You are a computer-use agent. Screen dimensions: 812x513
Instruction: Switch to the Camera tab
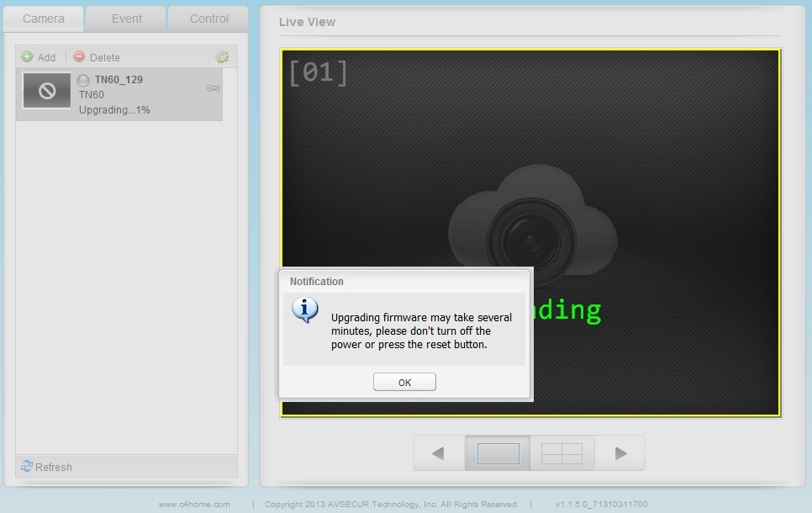(44, 19)
